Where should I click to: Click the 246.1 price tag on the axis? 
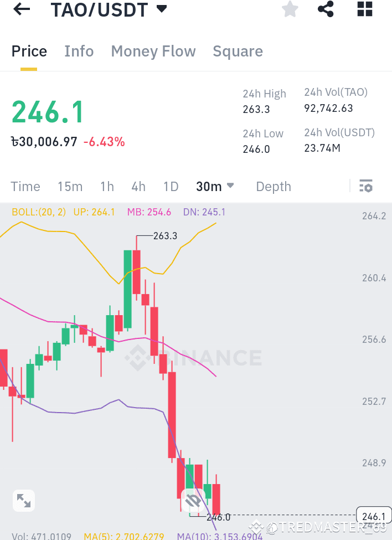[x=373, y=515]
